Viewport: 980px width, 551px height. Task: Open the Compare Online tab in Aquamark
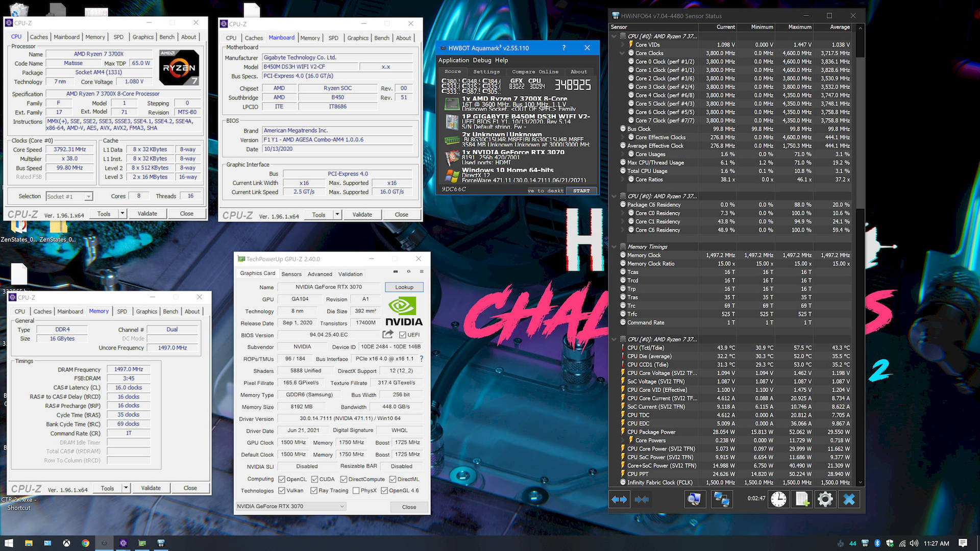pos(535,72)
